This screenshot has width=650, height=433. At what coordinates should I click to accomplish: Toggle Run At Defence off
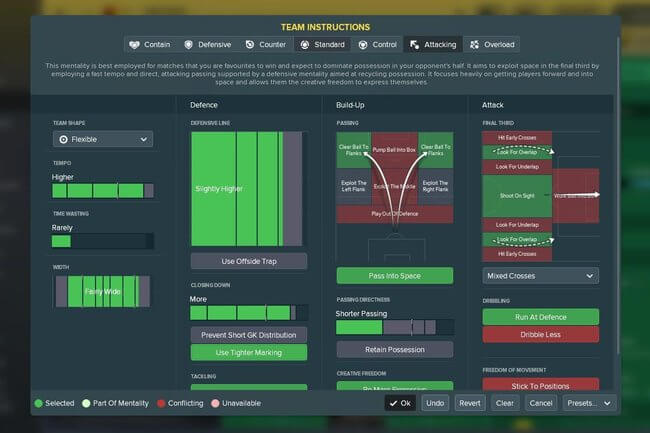(541, 317)
